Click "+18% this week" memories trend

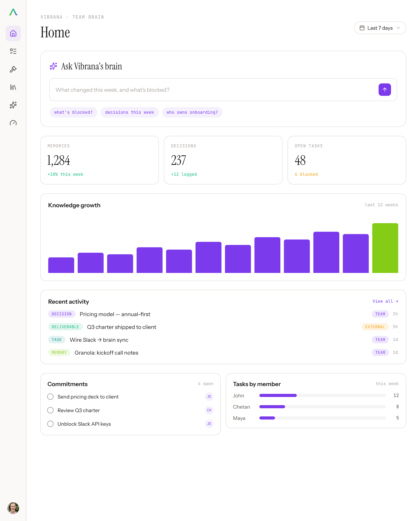click(65, 174)
